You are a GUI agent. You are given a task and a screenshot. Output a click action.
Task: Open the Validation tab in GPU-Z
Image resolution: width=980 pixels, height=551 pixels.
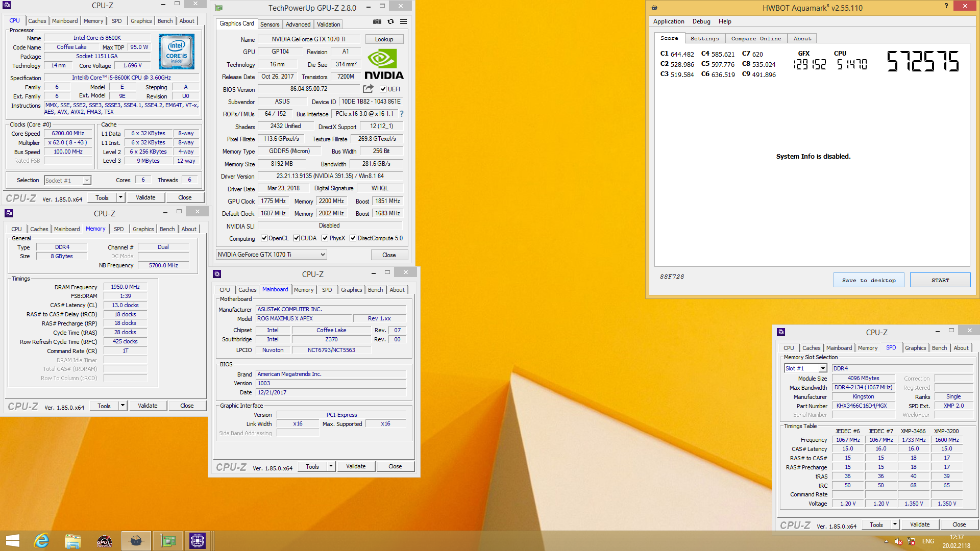328,24
